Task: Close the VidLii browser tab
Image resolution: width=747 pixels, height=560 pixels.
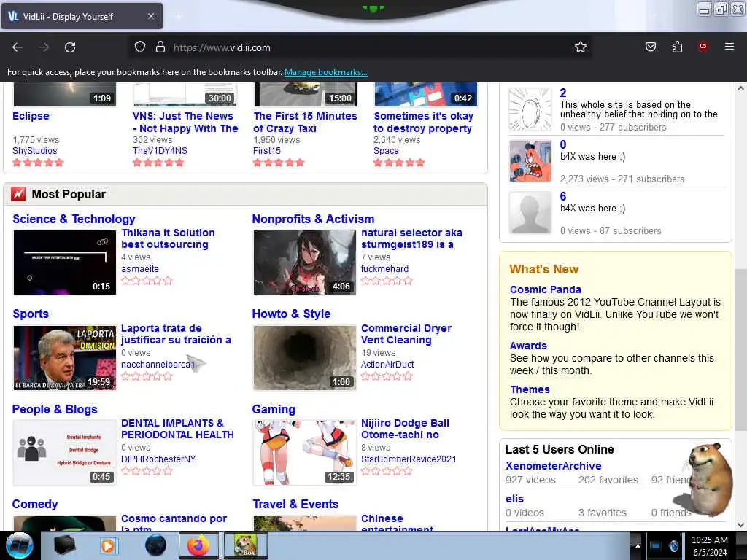Action: (150, 16)
